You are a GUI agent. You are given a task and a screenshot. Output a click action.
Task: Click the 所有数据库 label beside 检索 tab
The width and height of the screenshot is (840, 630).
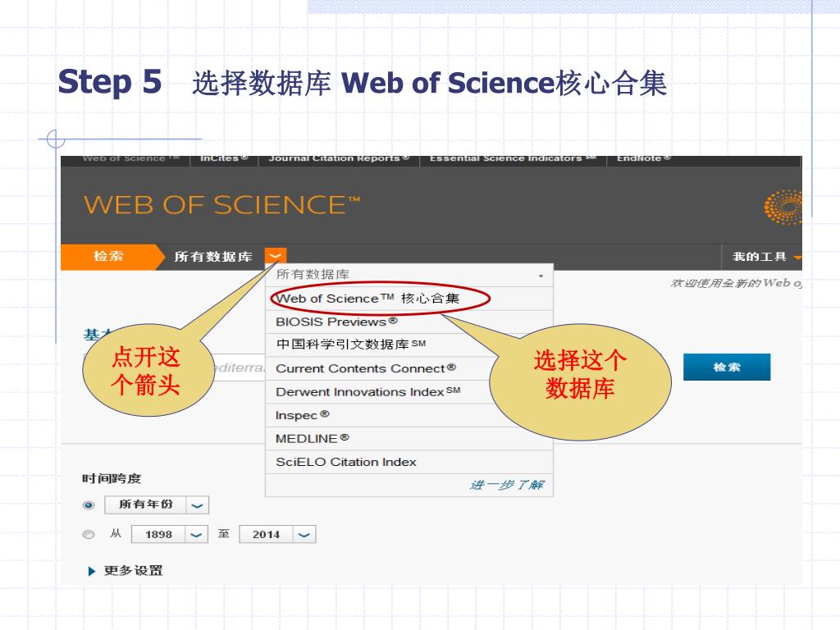point(213,257)
